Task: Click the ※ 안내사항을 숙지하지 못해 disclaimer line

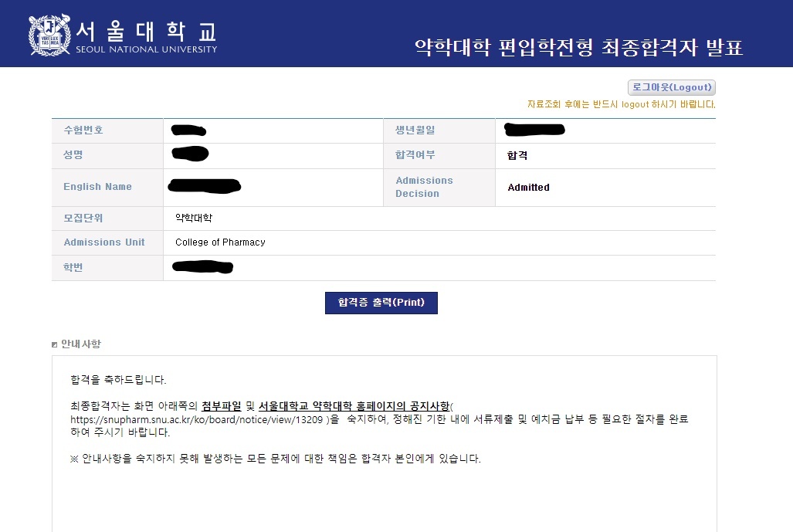Action: [x=276, y=459]
